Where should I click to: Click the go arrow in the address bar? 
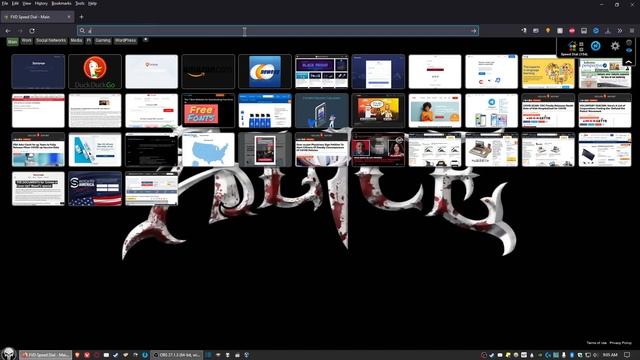pyautogui.click(x=473, y=31)
